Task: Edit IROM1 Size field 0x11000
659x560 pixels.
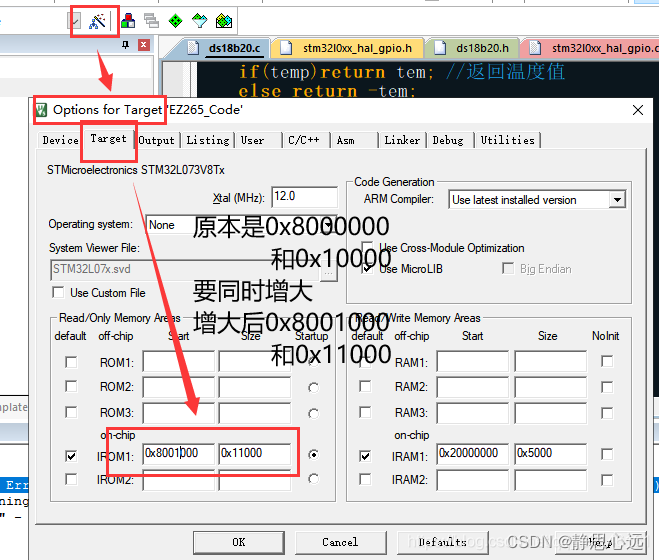Action: coord(255,454)
